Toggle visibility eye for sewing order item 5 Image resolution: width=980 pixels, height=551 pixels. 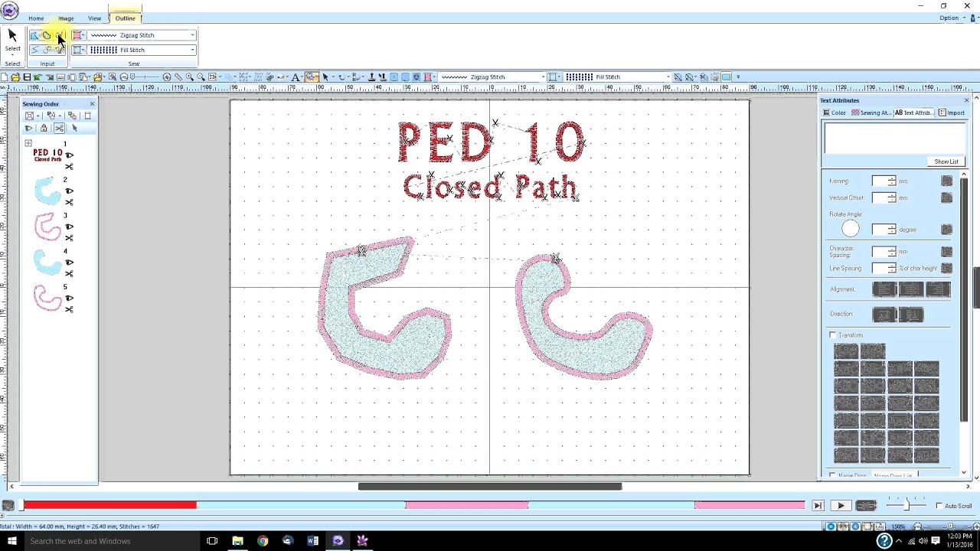click(x=69, y=298)
